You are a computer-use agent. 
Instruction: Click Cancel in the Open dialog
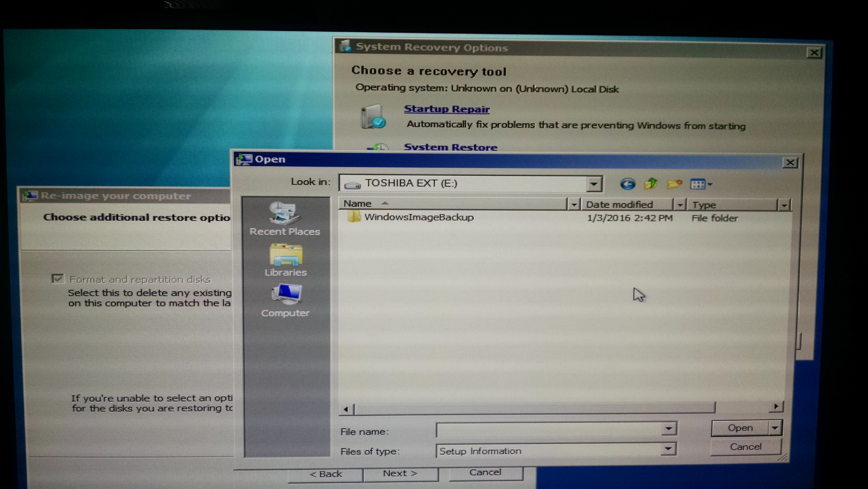[x=746, y=447]
